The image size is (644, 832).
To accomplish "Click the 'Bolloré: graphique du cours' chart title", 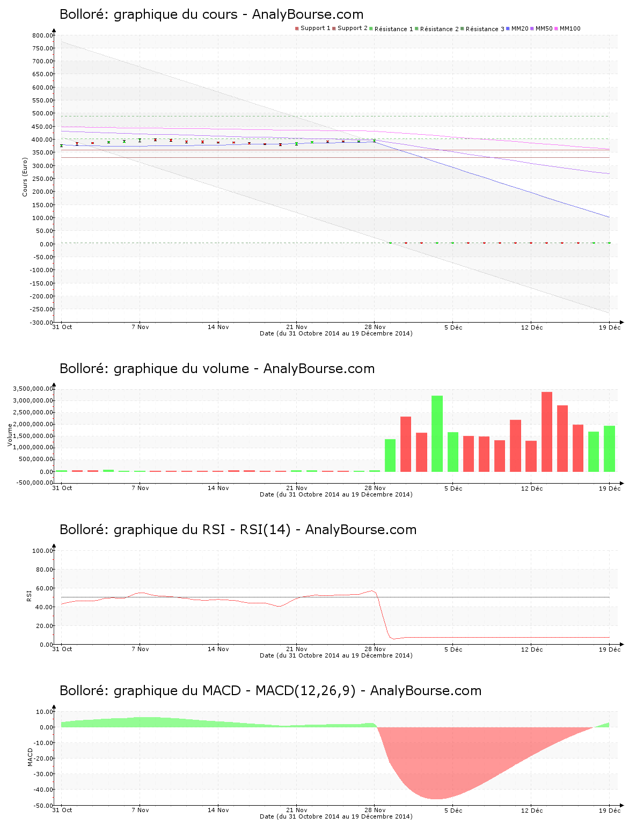I will click(x=211, y=14).
